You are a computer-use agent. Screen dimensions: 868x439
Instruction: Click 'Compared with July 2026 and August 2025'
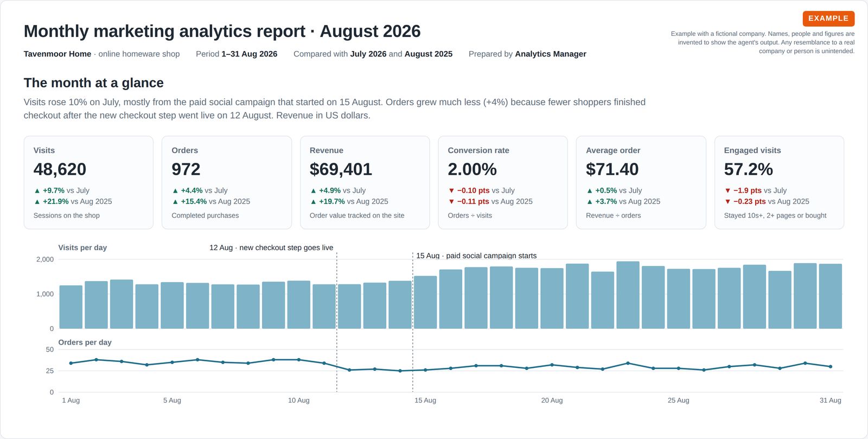point(373,54)
